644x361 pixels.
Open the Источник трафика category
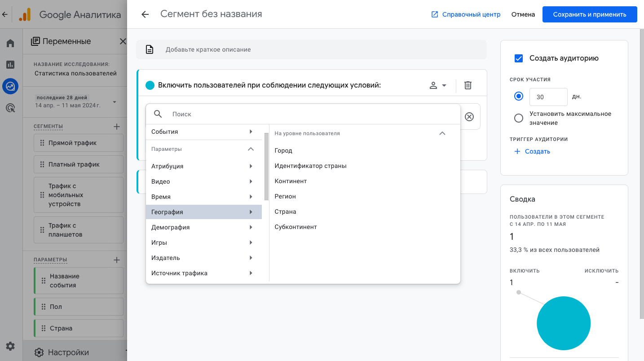click(203, 273)
